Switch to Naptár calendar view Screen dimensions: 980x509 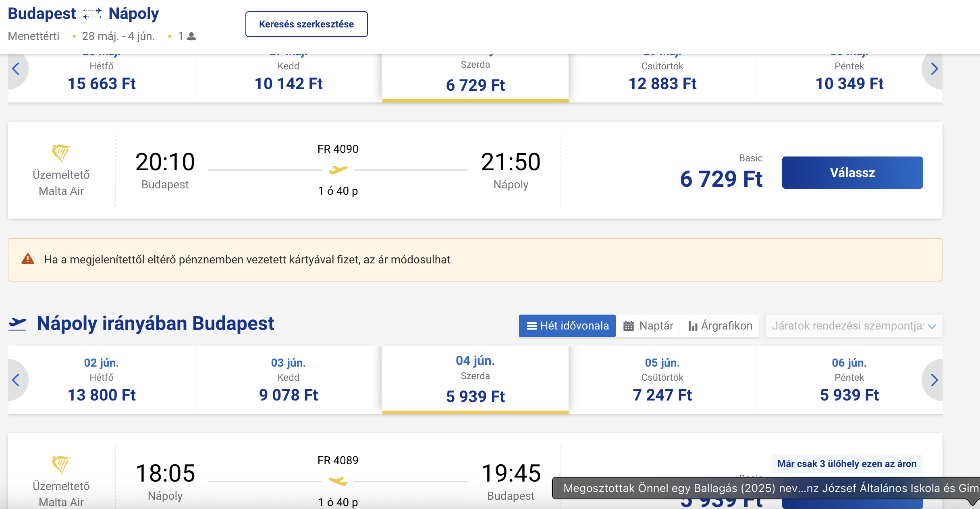coord(648,326)
